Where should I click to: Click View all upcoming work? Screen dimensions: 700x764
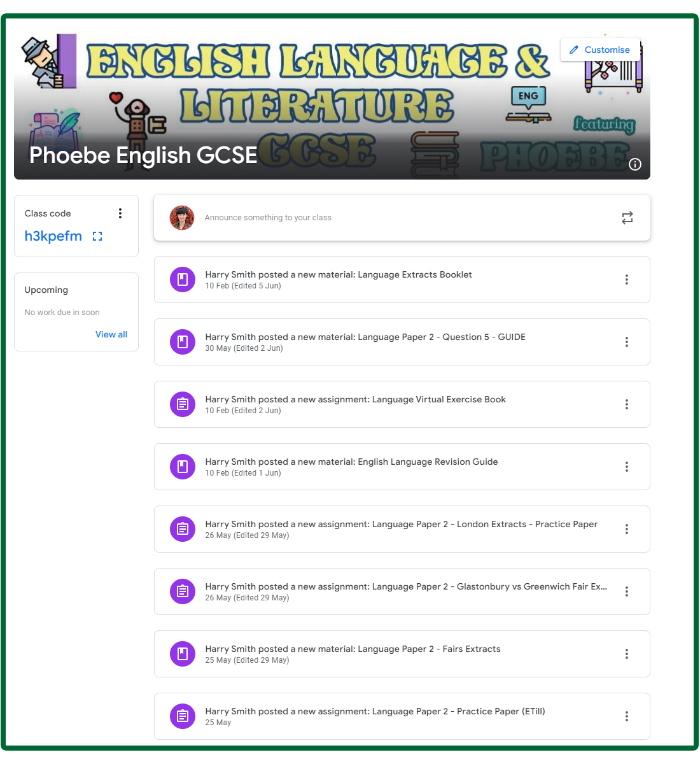[x=111, y=334]
